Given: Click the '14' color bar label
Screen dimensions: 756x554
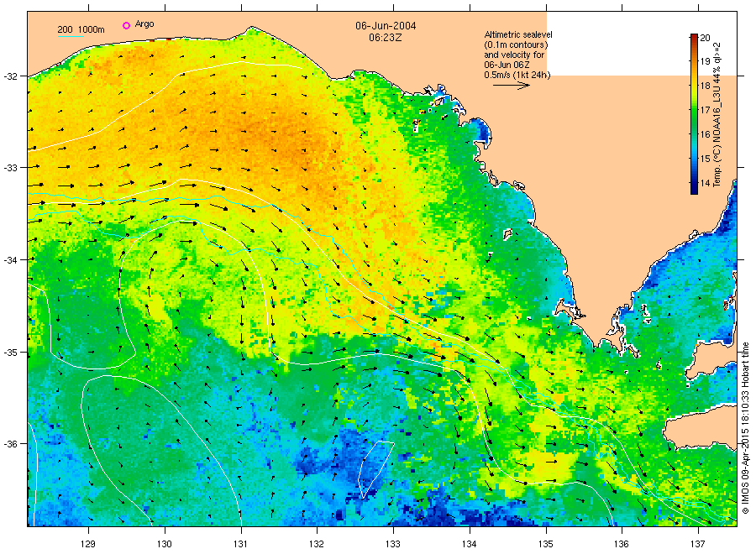Looking at the screenshot, I should (x=705, y=183).
